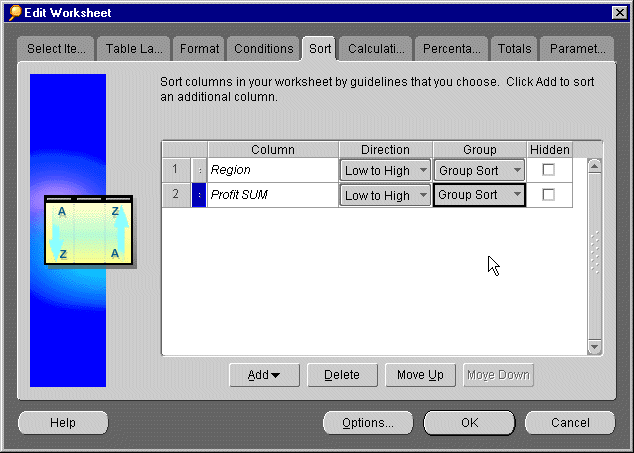Close the Edit Worksheet dialog
The image size is (634, 453).
pyautogui.click(x=617, y=12)
